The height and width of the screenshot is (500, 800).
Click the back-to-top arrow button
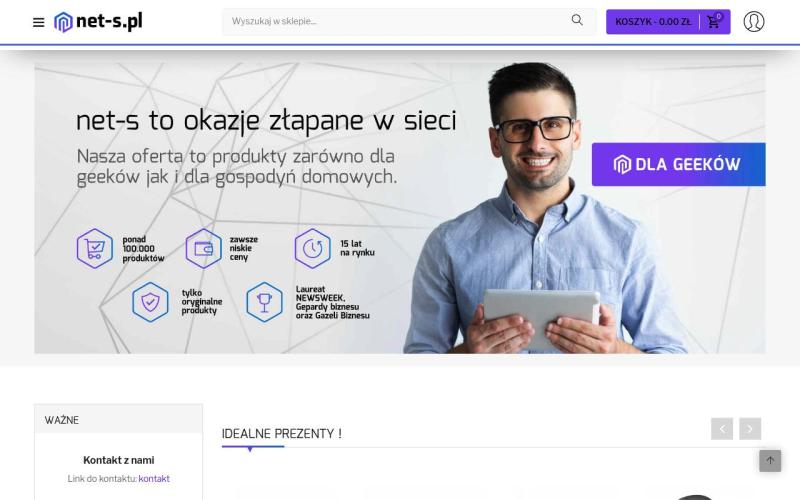click(770, 461)
